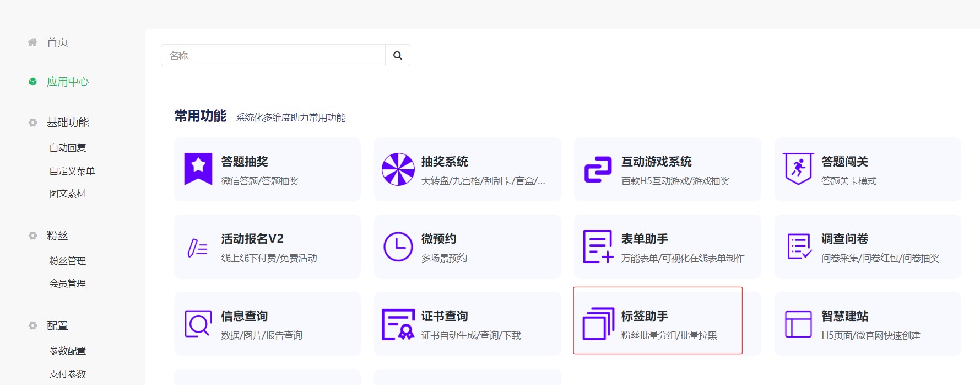The image size is (980, 385).
Task: Click the 证书查询 certificate icon
Action: [398, 324]
